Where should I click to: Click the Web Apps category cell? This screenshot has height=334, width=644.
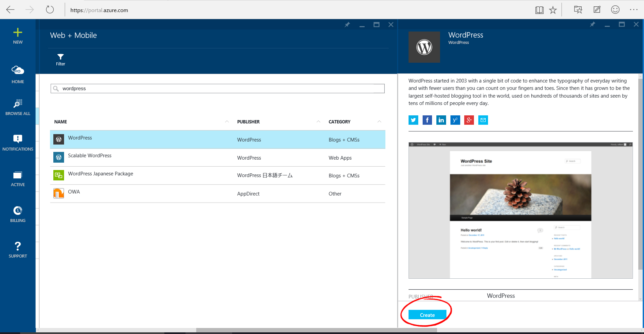[x=340, y=158]
